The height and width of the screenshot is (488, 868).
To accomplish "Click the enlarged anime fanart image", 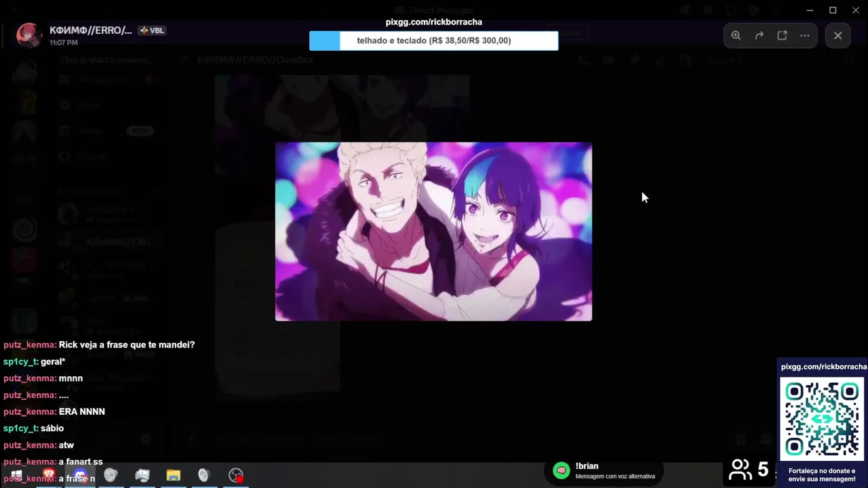I will point(433,231).
